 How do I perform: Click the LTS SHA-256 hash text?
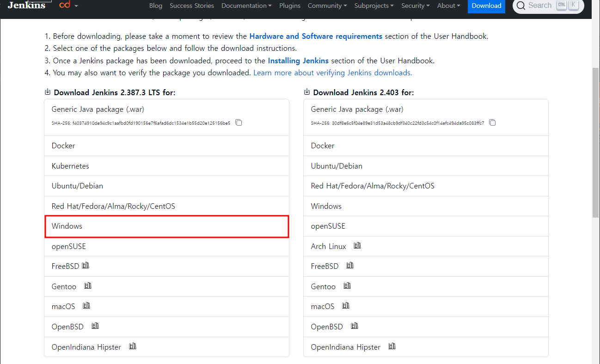[141, 123]
